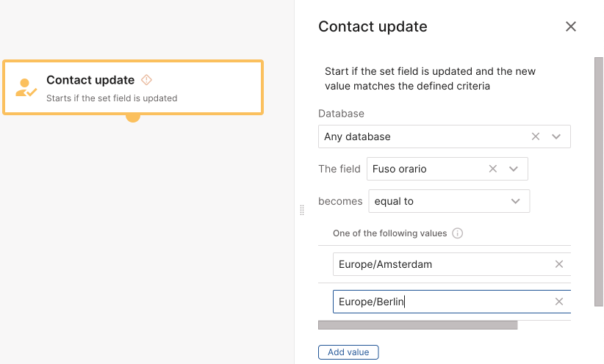Remove the Europe/Berlin value
604x364 pixels.
559,302
